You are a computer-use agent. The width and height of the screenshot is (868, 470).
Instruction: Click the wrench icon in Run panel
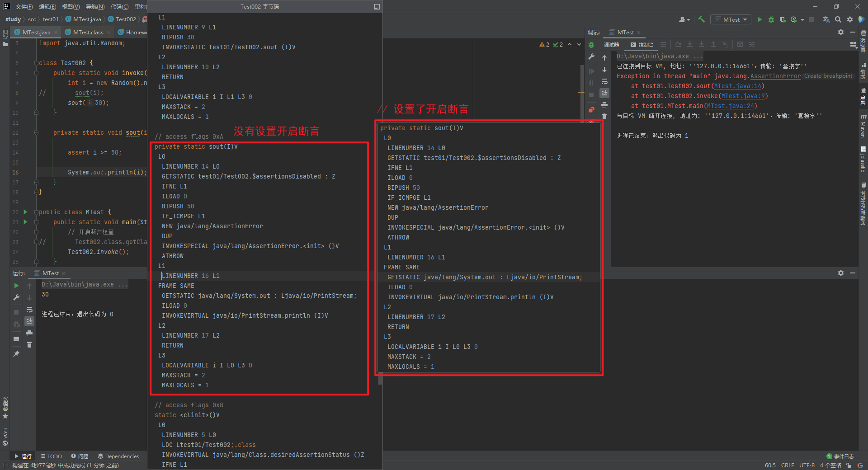pos(16,297)
